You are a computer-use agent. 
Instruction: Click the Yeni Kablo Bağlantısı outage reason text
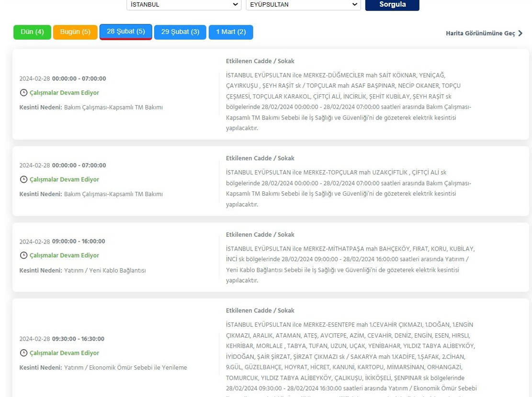pyautogui.click(x=105, y=271)
